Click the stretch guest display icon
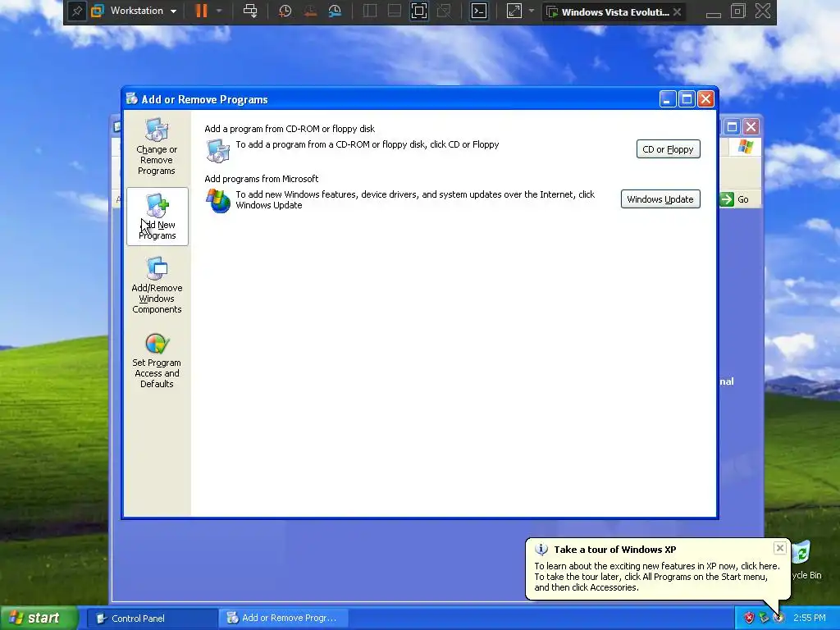The image size is (840, 630). pos(514,11)
